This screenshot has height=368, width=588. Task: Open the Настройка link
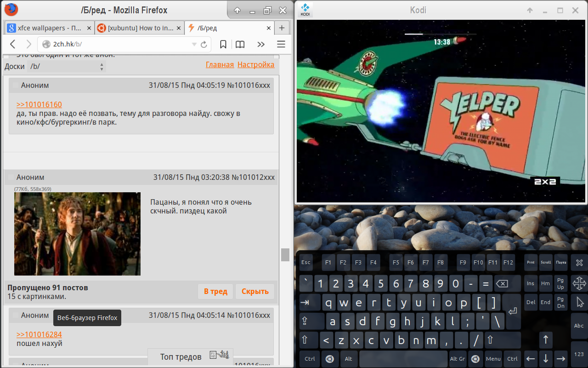click(256, 65)
